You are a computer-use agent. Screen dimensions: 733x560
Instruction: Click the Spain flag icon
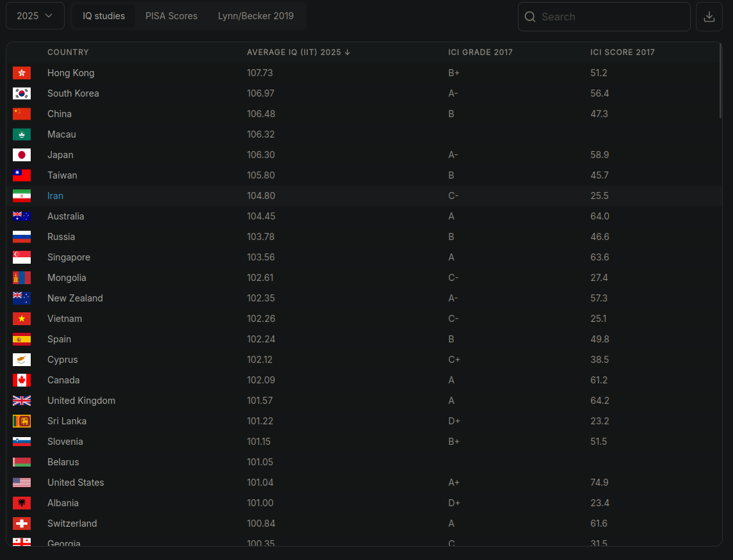(x=22, y=339)
